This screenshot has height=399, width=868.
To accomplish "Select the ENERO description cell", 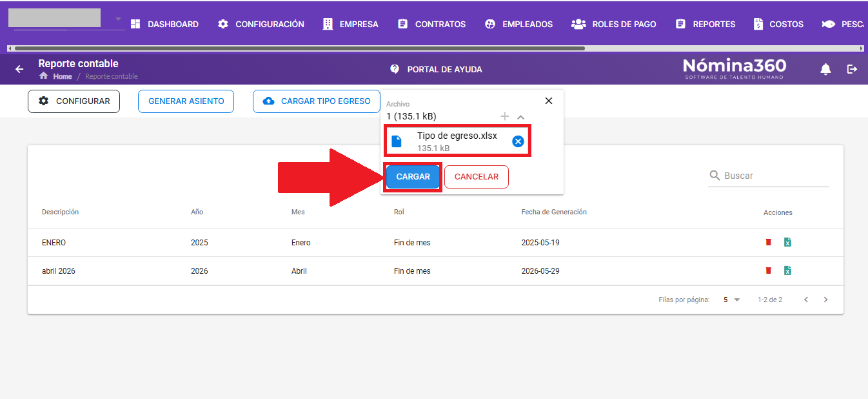I will 54,243.
